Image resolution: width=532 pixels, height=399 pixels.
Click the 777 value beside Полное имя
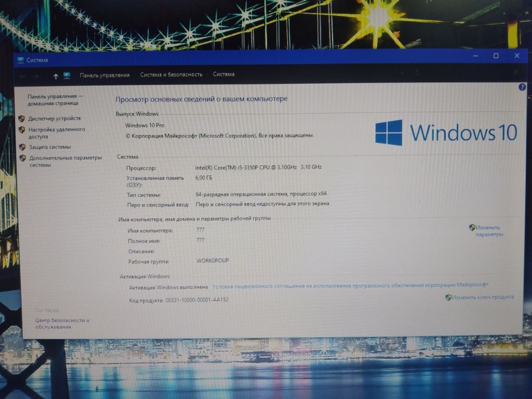[x=200, y=240]
